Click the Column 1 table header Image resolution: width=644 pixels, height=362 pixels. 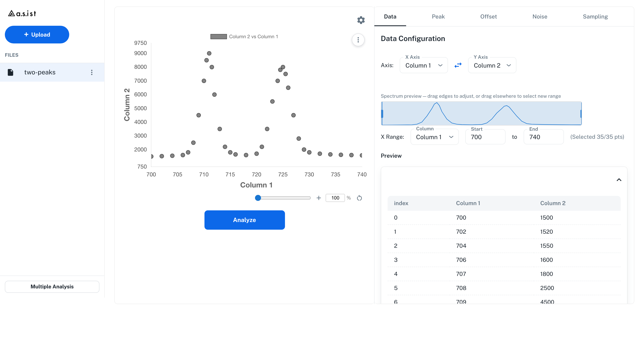tap(468, 203)
